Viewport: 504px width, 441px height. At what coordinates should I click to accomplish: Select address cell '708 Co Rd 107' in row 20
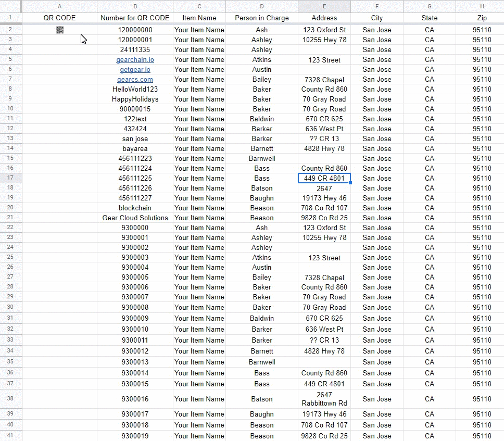pos(324,208)
